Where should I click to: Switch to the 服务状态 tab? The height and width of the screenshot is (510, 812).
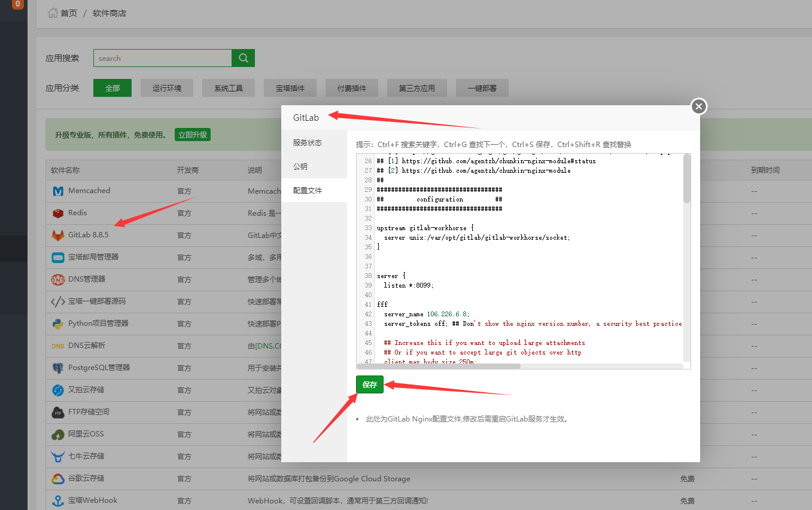coord(309,142)
